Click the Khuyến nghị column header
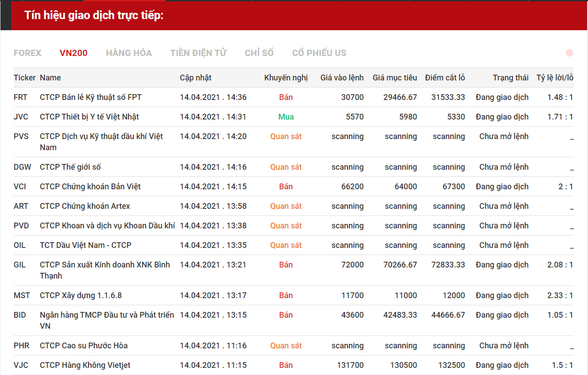588x375 pixels. [x=286, y=78]
